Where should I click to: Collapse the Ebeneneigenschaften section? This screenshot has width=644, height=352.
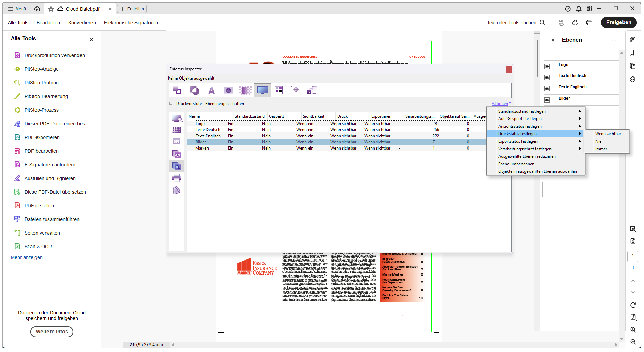point(170,103)
